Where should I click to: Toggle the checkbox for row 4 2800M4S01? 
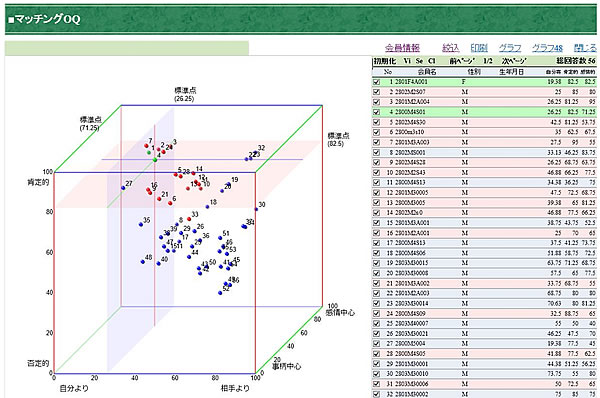point(377,112)
